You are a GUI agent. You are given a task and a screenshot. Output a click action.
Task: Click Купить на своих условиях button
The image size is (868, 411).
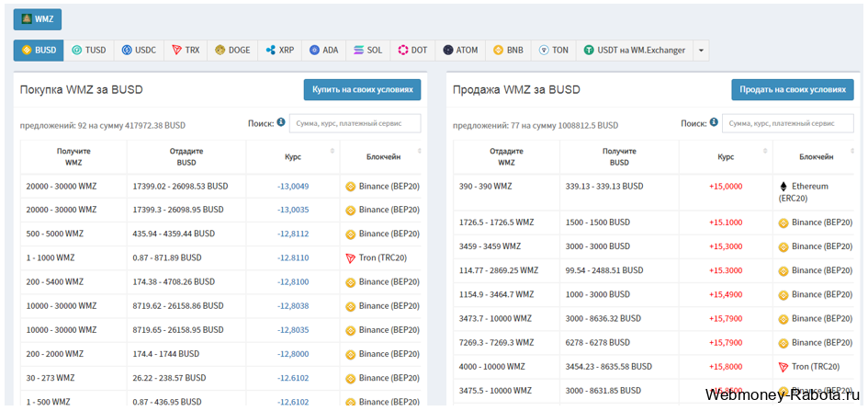(362, 90)
